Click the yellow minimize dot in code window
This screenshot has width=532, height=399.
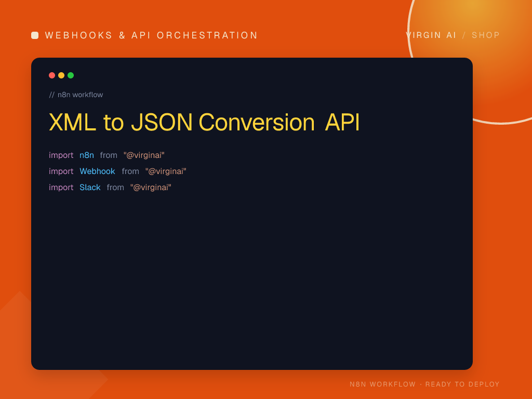[x=61, y=75]
